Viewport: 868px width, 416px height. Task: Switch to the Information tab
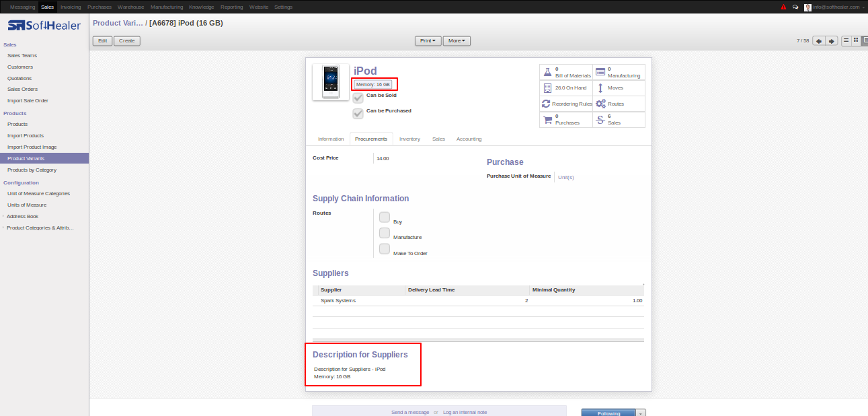(x=331, y=139)
